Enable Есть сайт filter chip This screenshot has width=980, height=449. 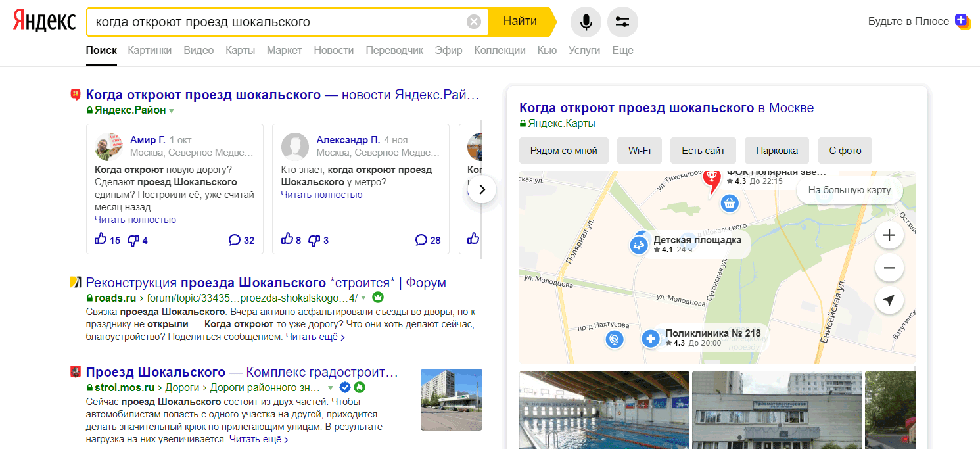[703, 151]
